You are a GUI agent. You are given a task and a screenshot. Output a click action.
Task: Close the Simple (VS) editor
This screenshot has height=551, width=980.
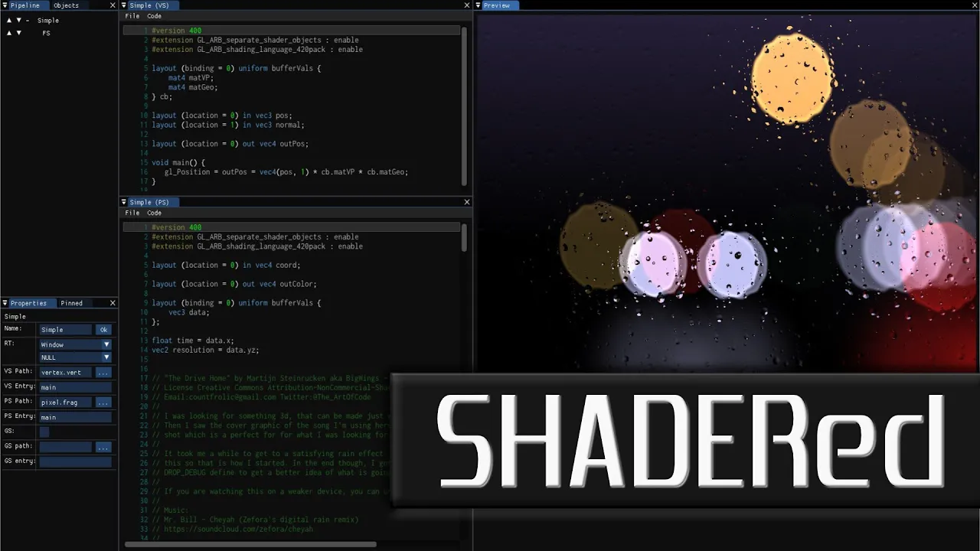[x=467, y=5]
